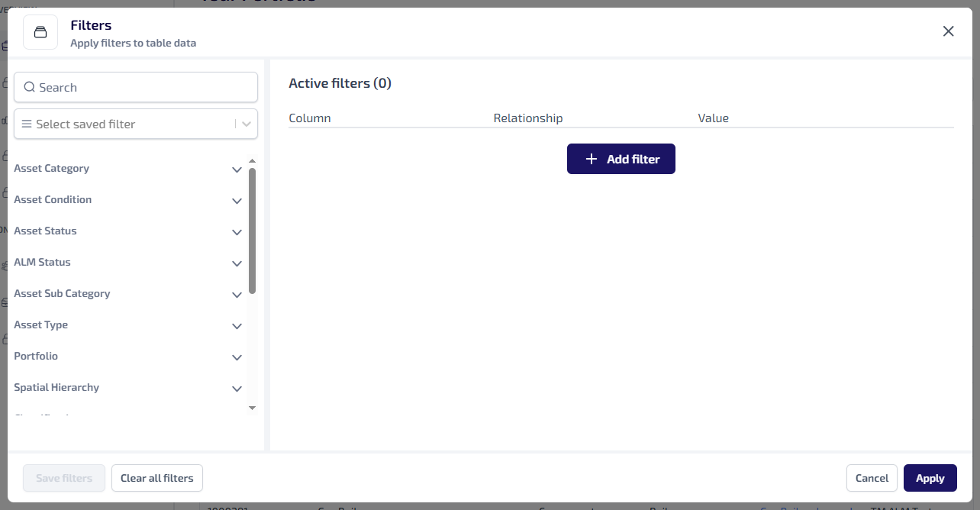Expand the Portfolio chevron

click(237, 357)
